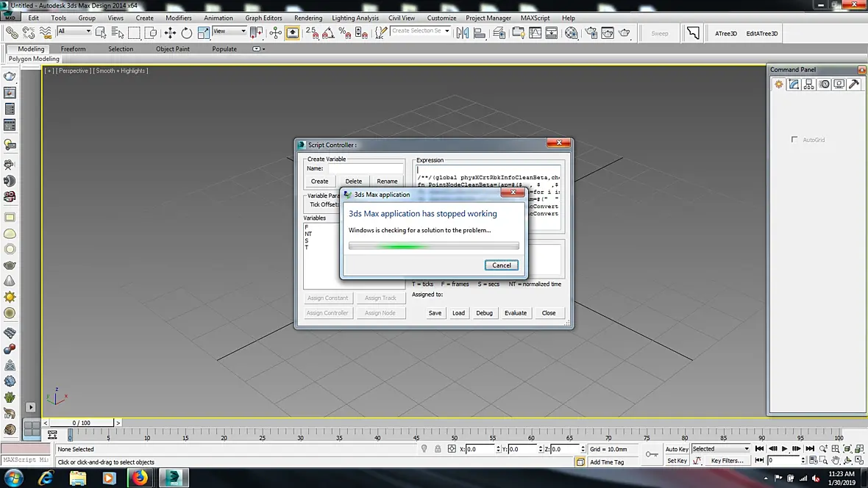
Task: Click the ATree3D toolbar button
Action: (726, 33)
